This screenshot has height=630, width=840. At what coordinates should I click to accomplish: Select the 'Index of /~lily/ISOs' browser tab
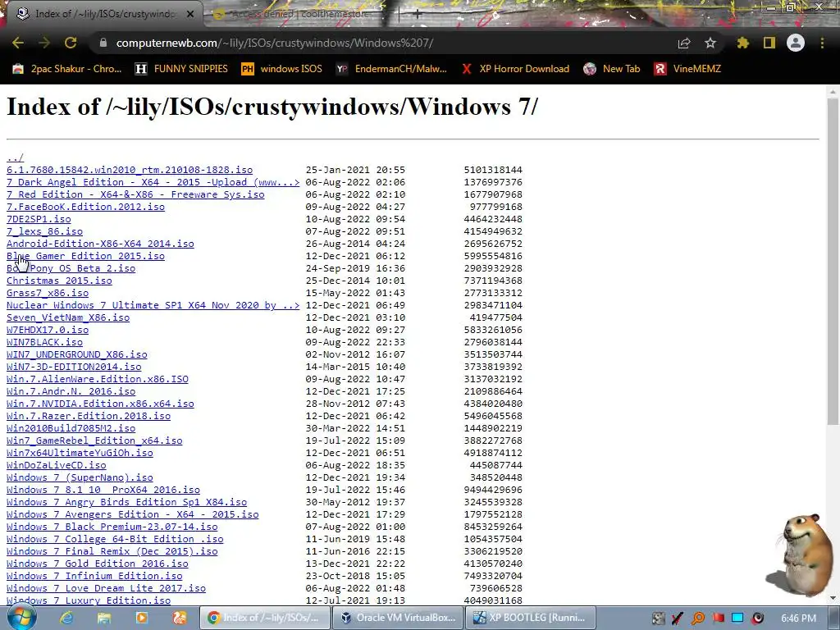[102, 14]
